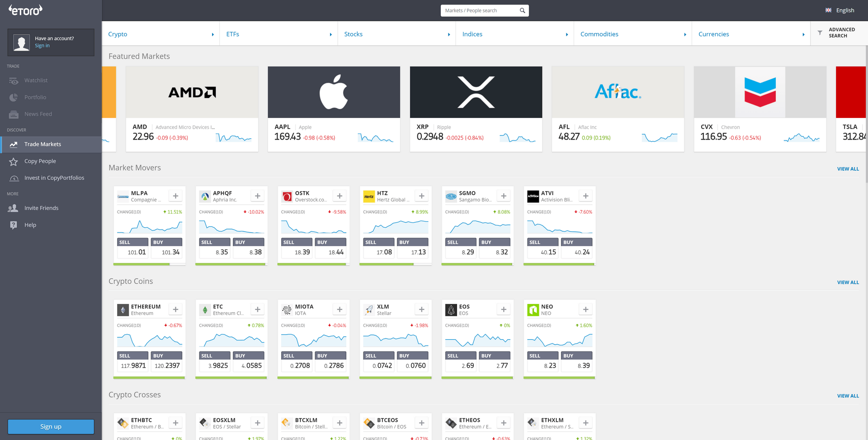
Task: Click BUY 120.2397 on Ethereum
Action: coord(166,361)
